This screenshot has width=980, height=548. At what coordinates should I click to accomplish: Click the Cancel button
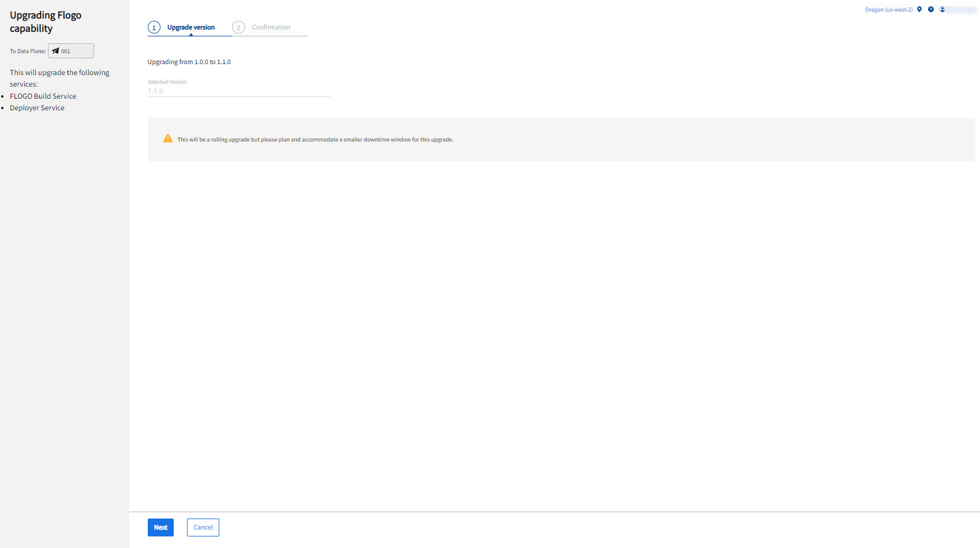(203, 527)
